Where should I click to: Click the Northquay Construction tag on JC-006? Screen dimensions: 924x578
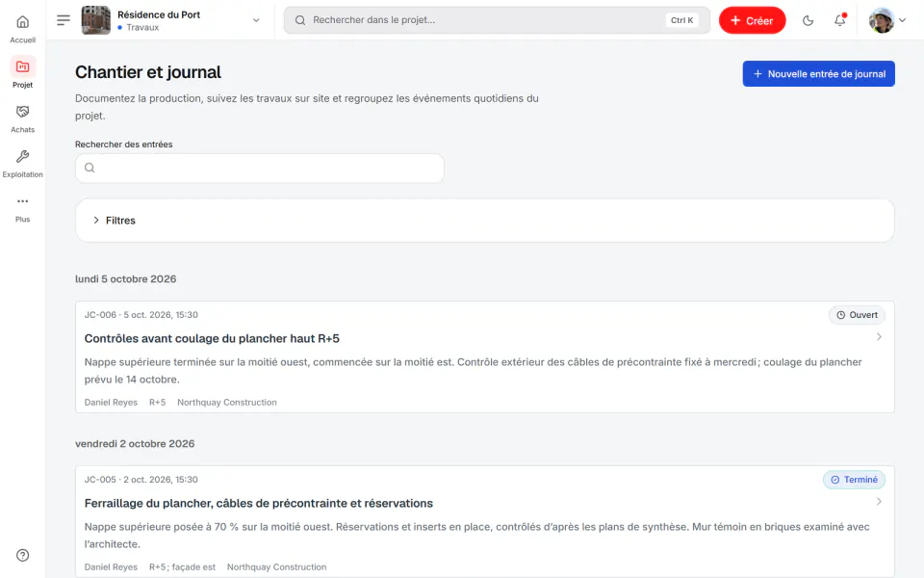click(x=227, y=403)
